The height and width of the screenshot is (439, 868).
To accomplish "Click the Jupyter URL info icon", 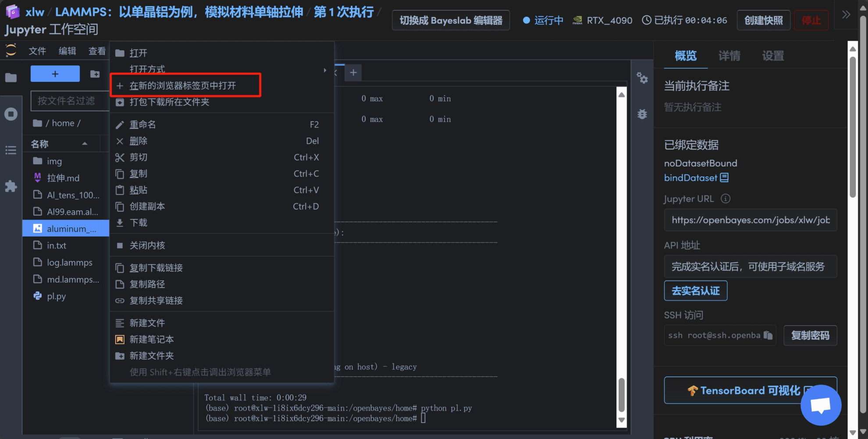I will coord(726,198).
